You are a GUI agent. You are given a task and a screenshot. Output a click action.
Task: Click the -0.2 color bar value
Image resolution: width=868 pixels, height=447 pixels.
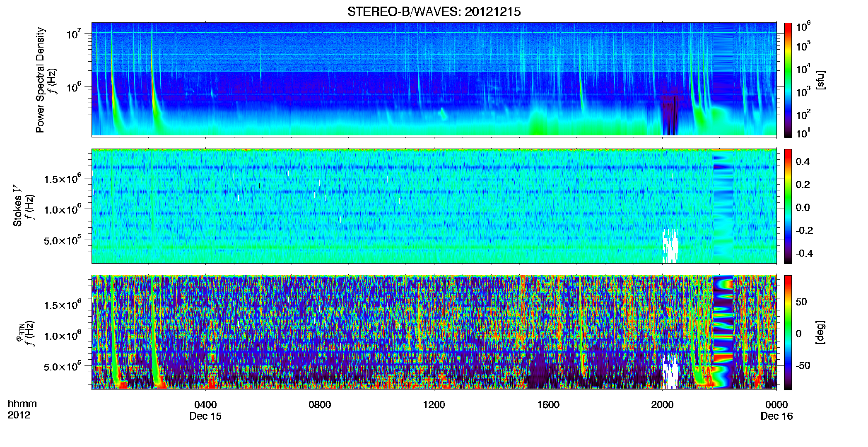[804, 231]
